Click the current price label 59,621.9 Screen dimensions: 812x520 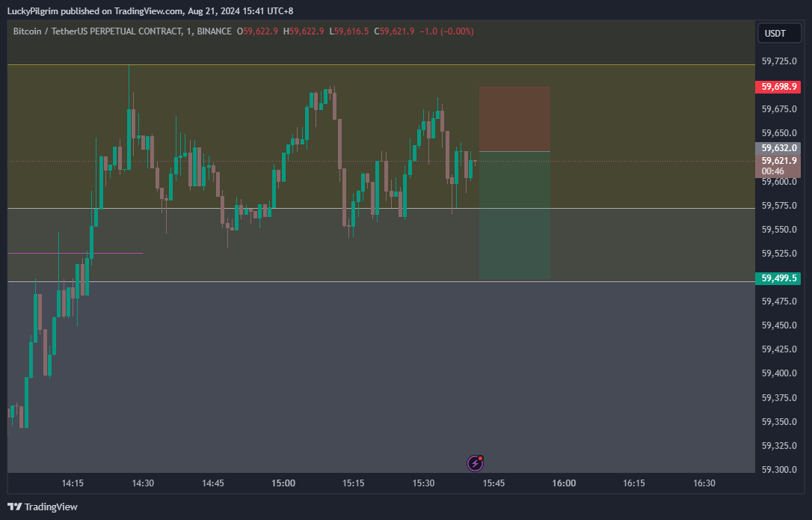(x=778, y=166)
